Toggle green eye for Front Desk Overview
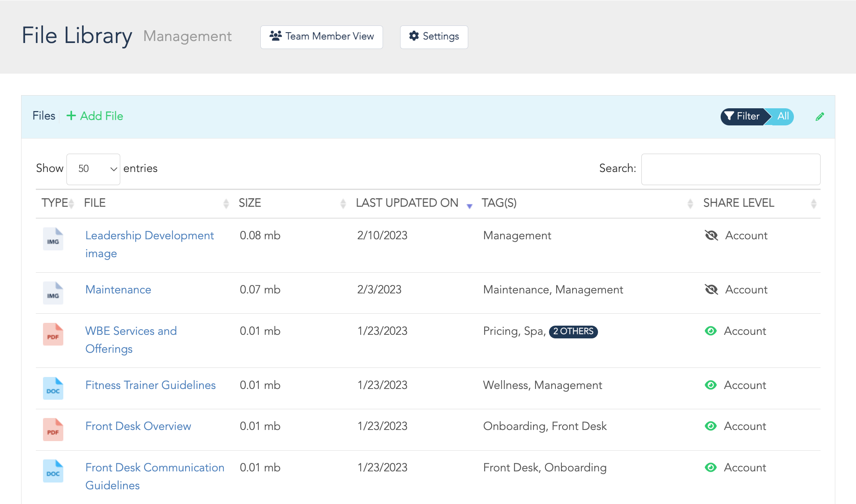The width and height of the screenshot is (856, 504). pos(711,426)
